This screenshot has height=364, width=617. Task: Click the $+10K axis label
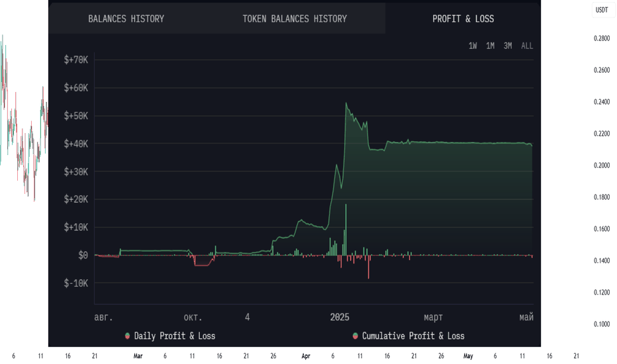tap(76, 227)
